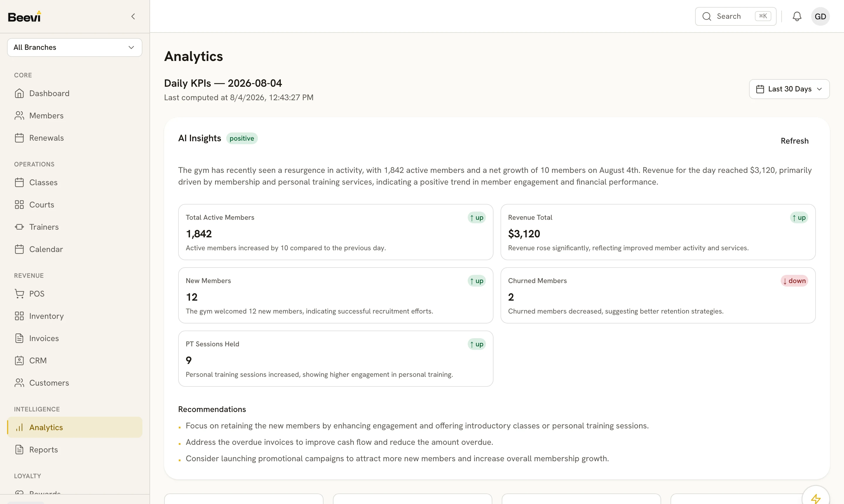This screenshot has width=844, height=504.
Task: Click in the Search field
Action: point(735,16)
